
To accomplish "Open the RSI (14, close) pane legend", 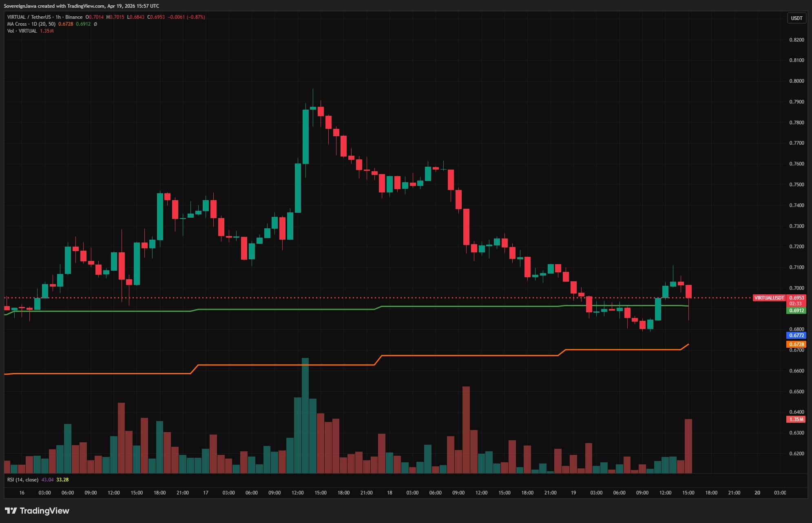I will 23,480.
